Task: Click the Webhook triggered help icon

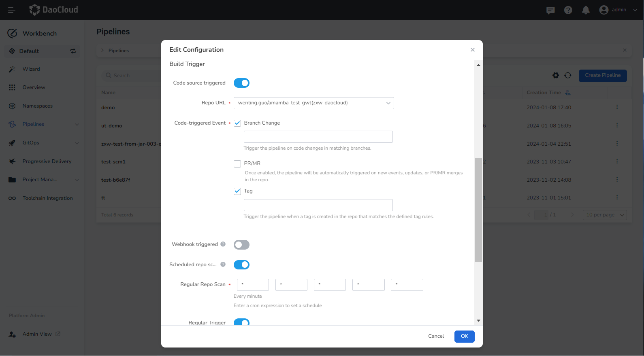Action: 223,244
